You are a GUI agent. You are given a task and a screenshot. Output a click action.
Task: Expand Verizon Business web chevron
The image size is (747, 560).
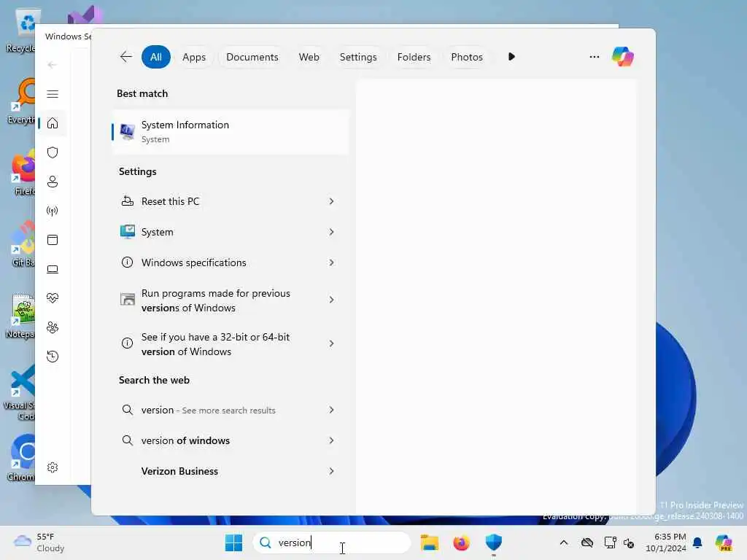click(332, 471)
